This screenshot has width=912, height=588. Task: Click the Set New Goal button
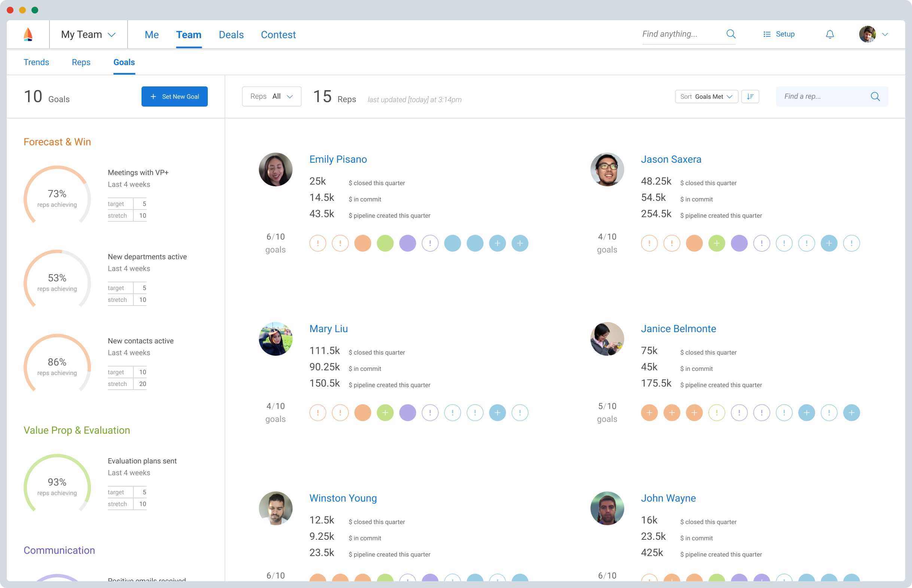click(x=174, y=97)
